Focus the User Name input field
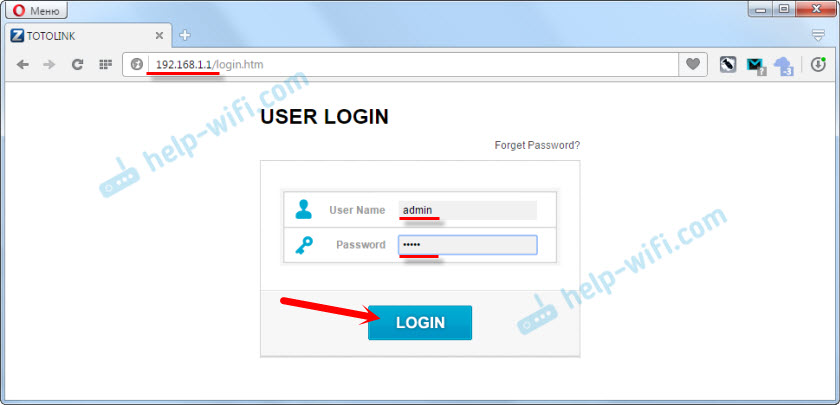 [468, 210]
